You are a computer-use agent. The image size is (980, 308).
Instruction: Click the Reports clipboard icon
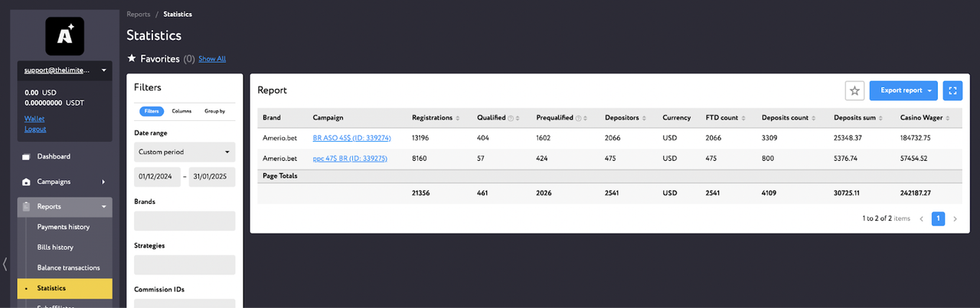coord(27,207)
